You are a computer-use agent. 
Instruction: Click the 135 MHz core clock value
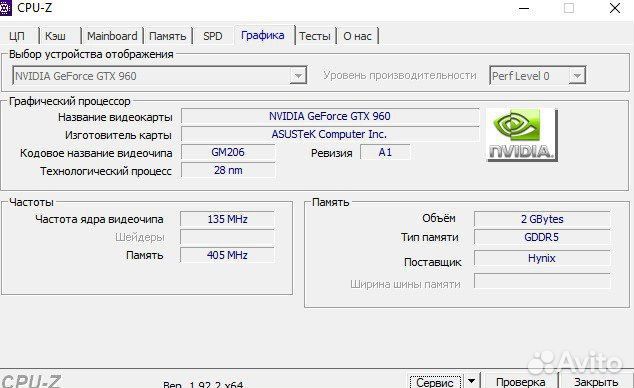[227, 219]
